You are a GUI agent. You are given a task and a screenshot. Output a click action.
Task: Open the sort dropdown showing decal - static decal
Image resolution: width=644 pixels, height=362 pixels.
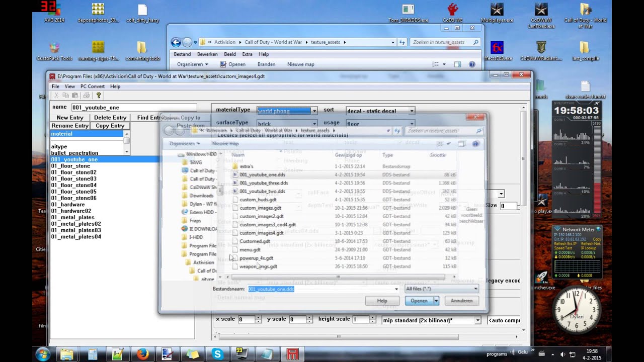coord(412,111)
